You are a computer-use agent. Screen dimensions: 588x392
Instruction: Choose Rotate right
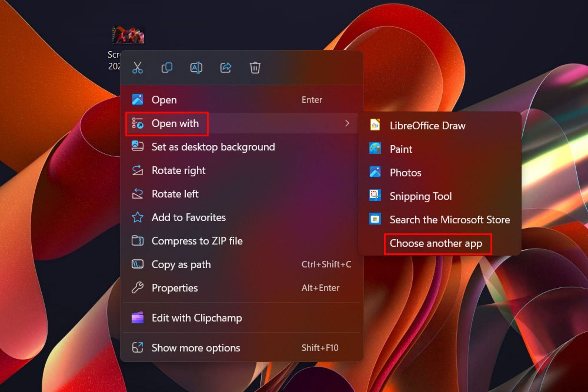pyautogui.click(x=242, y=170)
